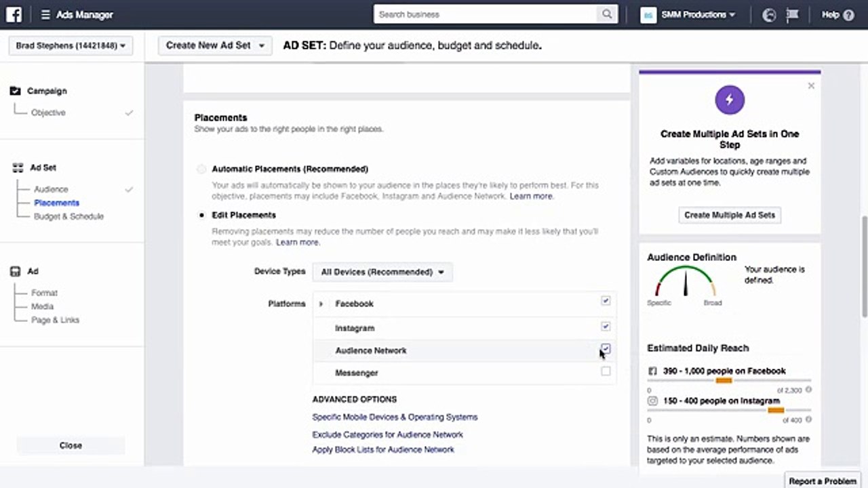Click the flag icon in top bar
868x488 pixels.
coord(791,15)
